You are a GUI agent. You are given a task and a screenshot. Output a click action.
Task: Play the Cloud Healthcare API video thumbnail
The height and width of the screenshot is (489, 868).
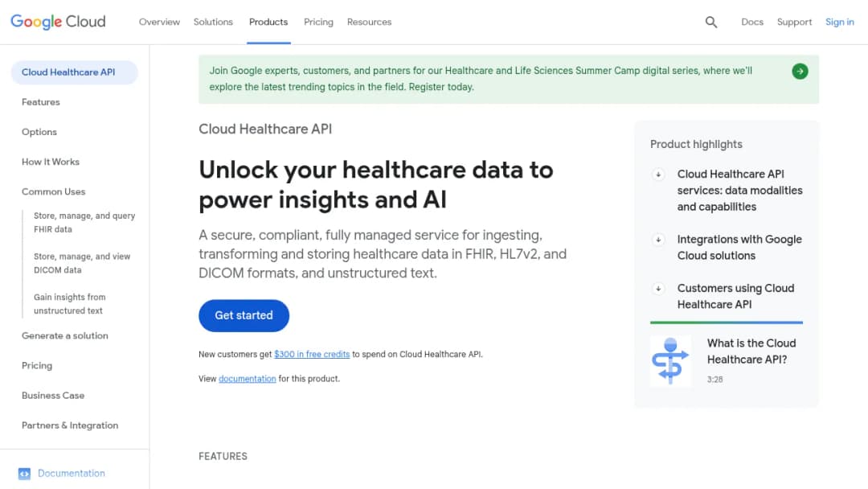670,361
